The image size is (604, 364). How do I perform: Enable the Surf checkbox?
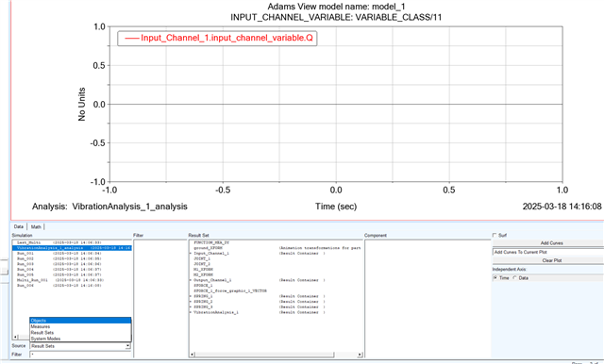point(495,235)
